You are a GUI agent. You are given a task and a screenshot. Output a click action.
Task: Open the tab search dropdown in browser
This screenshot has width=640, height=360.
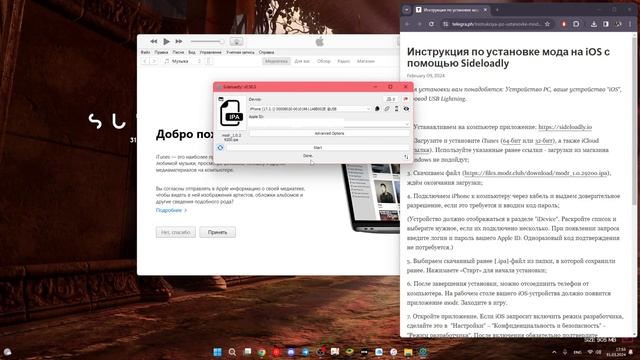[x=407, y=10]
